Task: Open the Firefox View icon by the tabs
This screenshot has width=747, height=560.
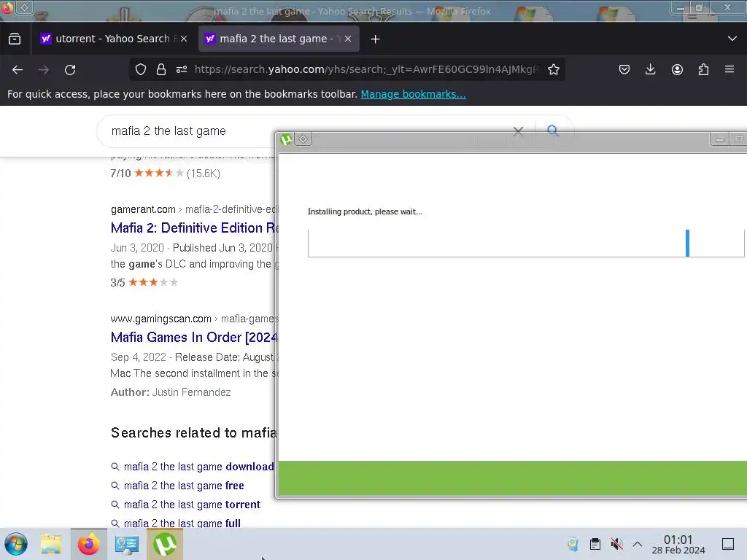Action: point(15,39)
